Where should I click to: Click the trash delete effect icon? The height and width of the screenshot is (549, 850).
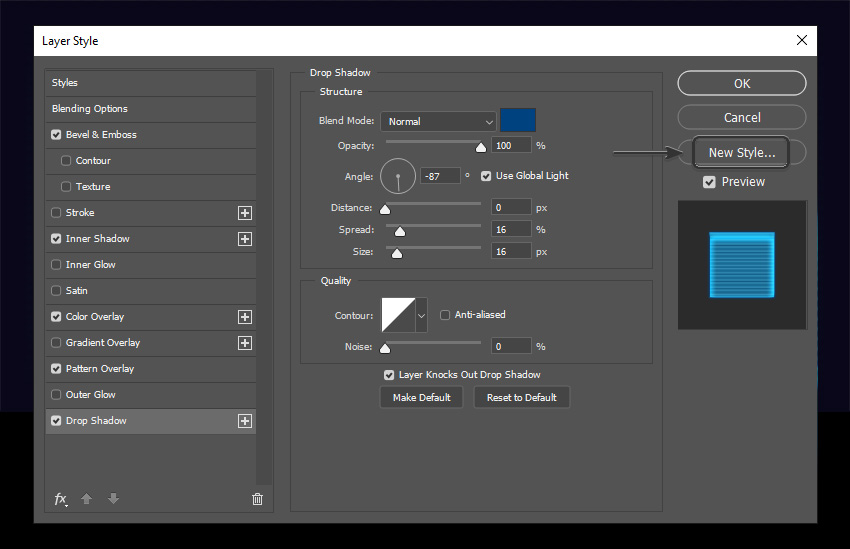coord(257,499)
